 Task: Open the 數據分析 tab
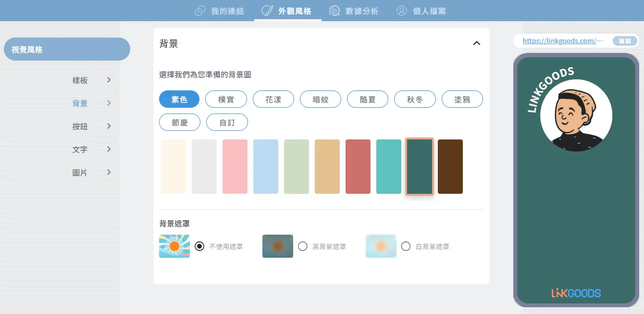354,11
